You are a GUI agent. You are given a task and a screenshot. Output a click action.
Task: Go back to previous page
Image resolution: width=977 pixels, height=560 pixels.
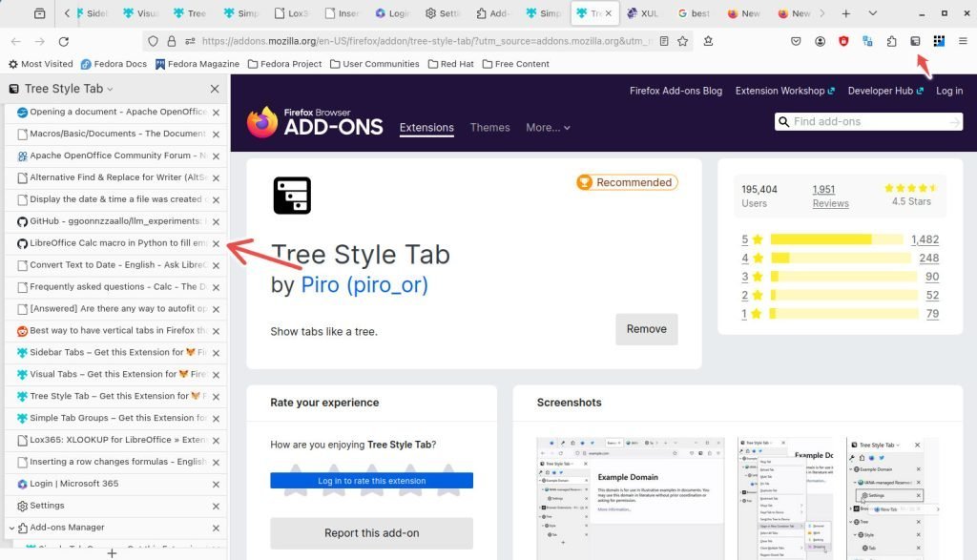[x=16, y=42]
